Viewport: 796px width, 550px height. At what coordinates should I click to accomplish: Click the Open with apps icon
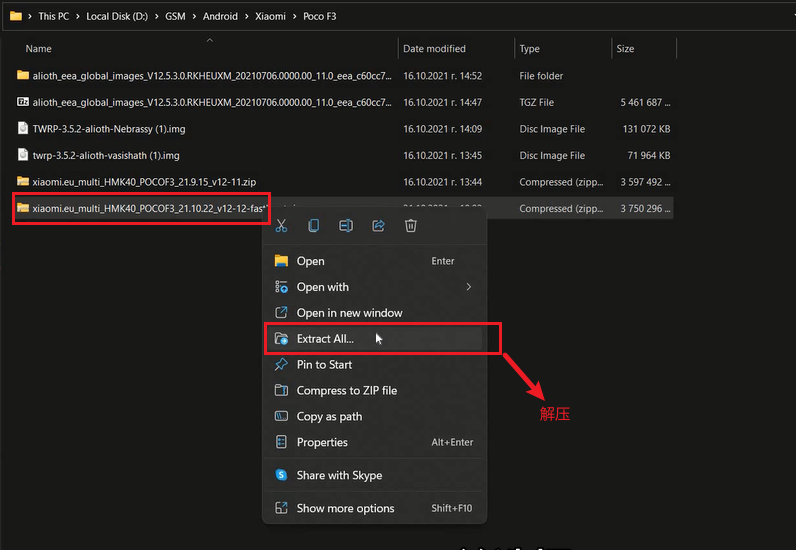pyautogui.click(x=281, y=287)
